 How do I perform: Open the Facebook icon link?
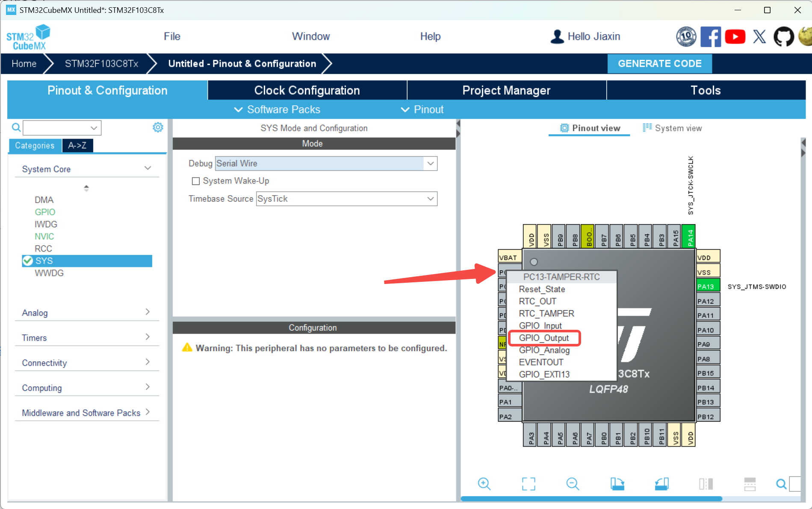coord(710,37)
